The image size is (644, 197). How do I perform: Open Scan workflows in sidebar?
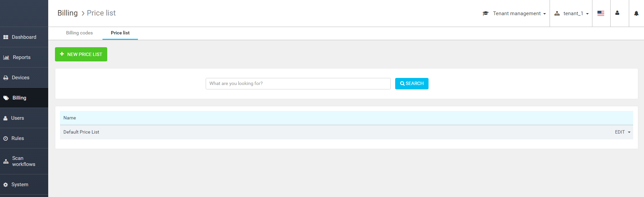(x=24, y=161)
